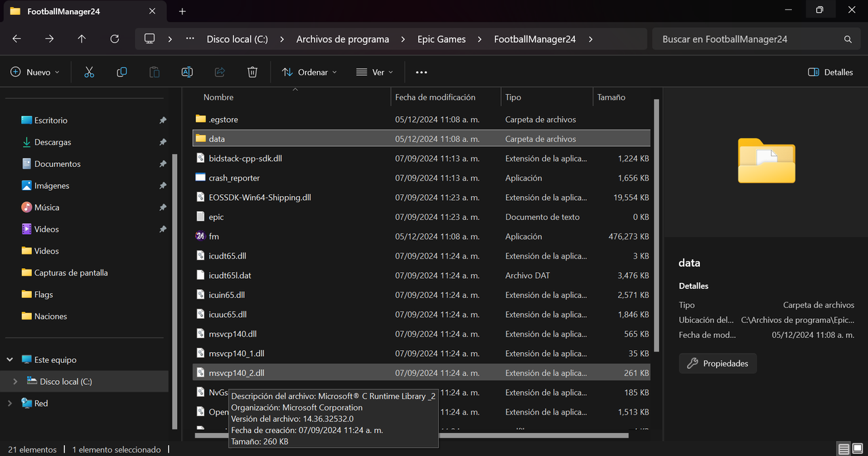Switch to details list view icon
Screen dimensions: 868x456
tap(843, 449)
